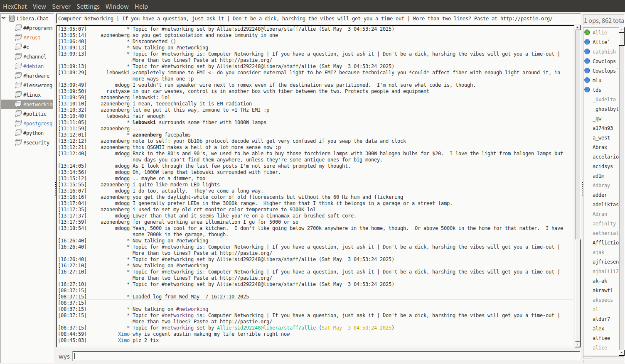Click the #politic channel icon
The image size is (625, 364).
click(x=18, y=114)
